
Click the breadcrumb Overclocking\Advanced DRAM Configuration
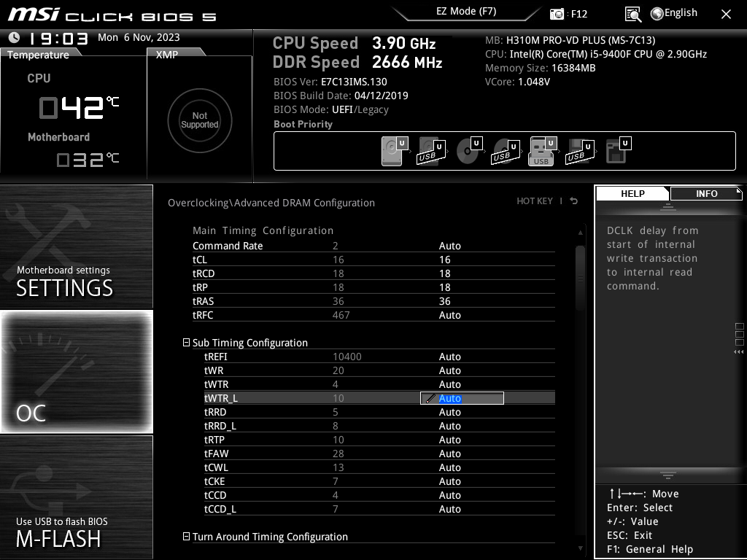click(x=271, y=203)
